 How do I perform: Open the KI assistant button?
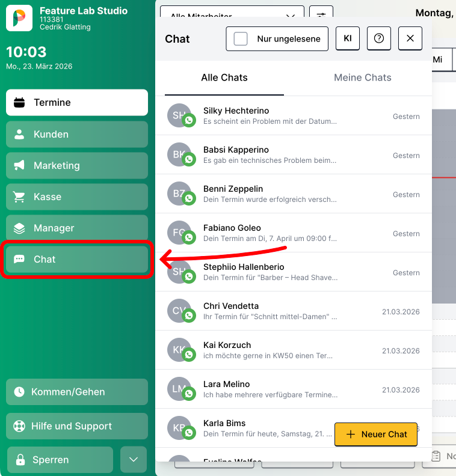click(x=348, y=38)
